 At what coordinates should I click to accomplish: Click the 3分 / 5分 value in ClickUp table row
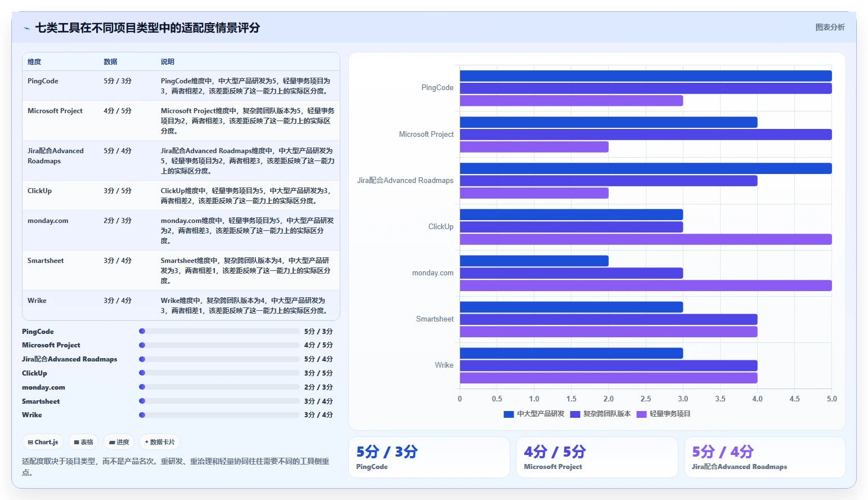(118, 191)
